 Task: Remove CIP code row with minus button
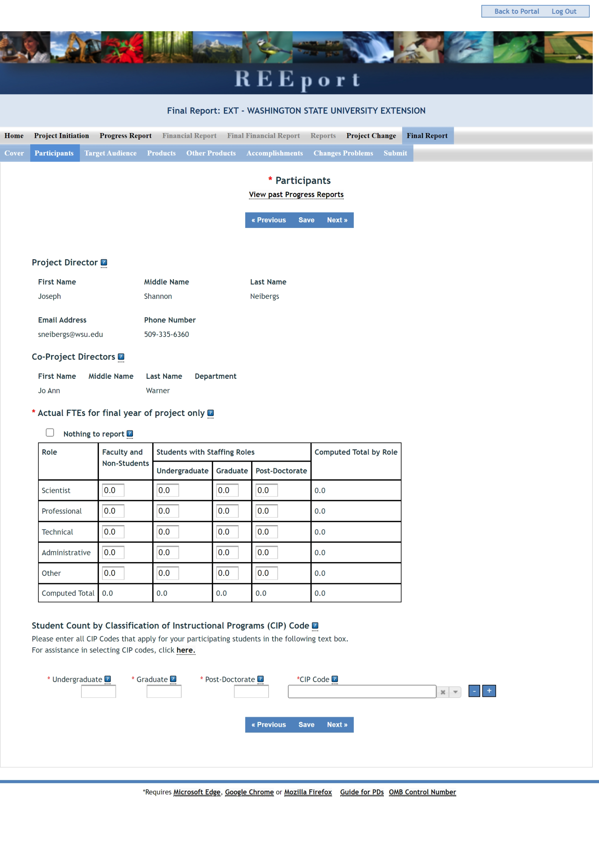[474, 691]
